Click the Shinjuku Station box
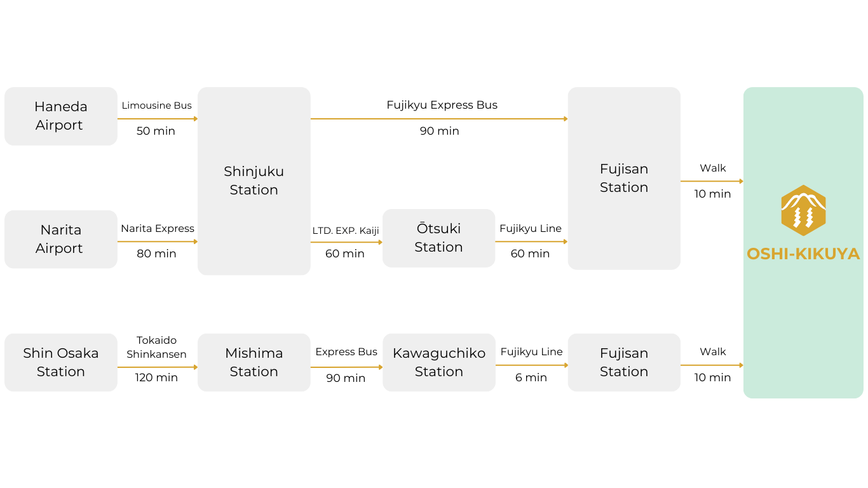Image resolution: width=868 pixels, height=488 pixels. tap(254, 180)
